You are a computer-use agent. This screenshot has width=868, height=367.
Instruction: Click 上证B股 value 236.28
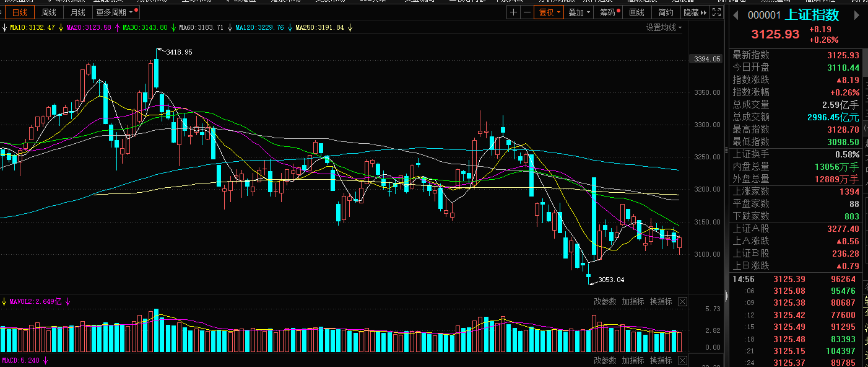point(846,254)
